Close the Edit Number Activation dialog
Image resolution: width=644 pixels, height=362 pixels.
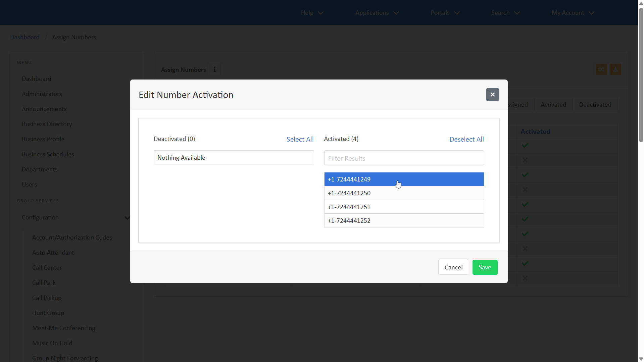pos(492,95)
